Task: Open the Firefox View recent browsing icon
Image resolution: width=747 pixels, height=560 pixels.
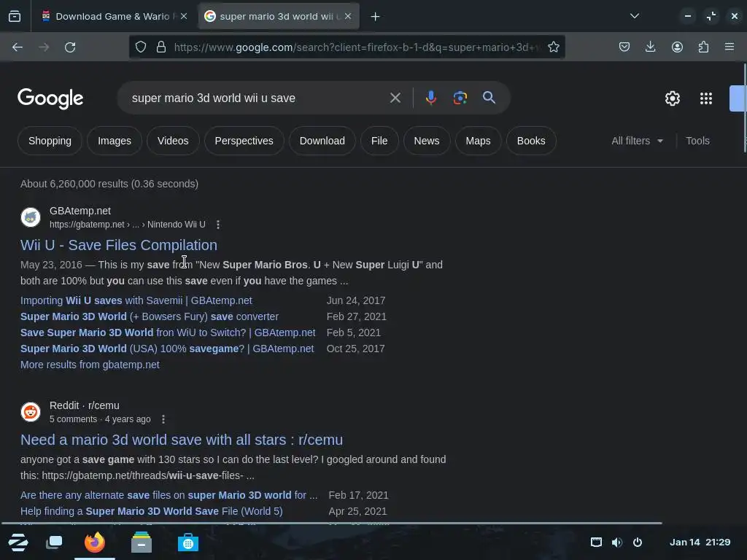Action: pos(15,16)
